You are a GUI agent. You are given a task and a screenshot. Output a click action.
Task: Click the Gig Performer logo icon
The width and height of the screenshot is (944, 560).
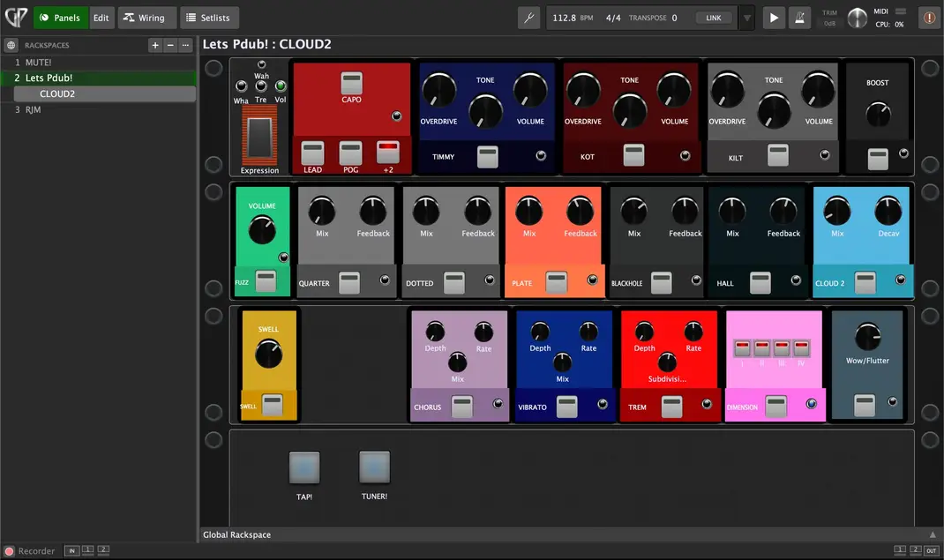point(16,18)
